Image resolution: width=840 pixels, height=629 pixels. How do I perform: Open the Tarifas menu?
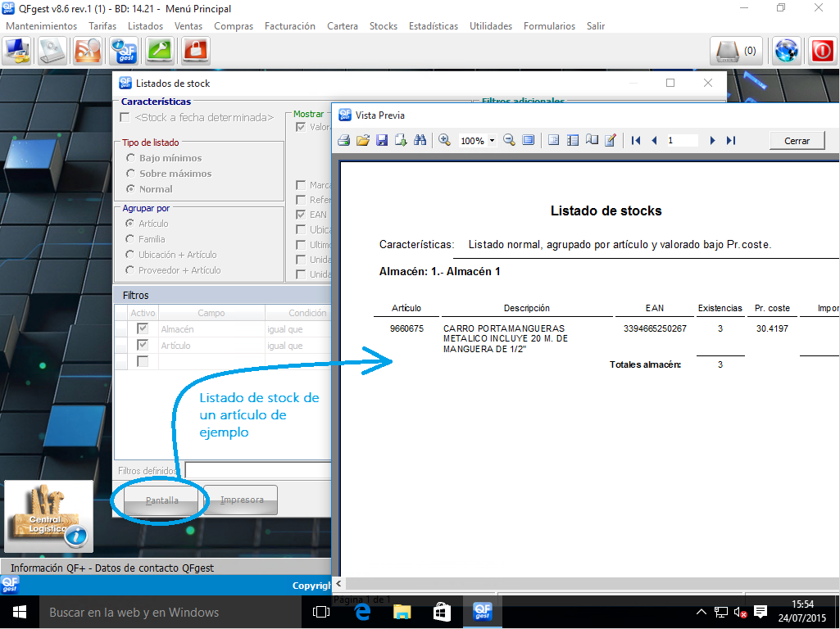click(102, 25)
